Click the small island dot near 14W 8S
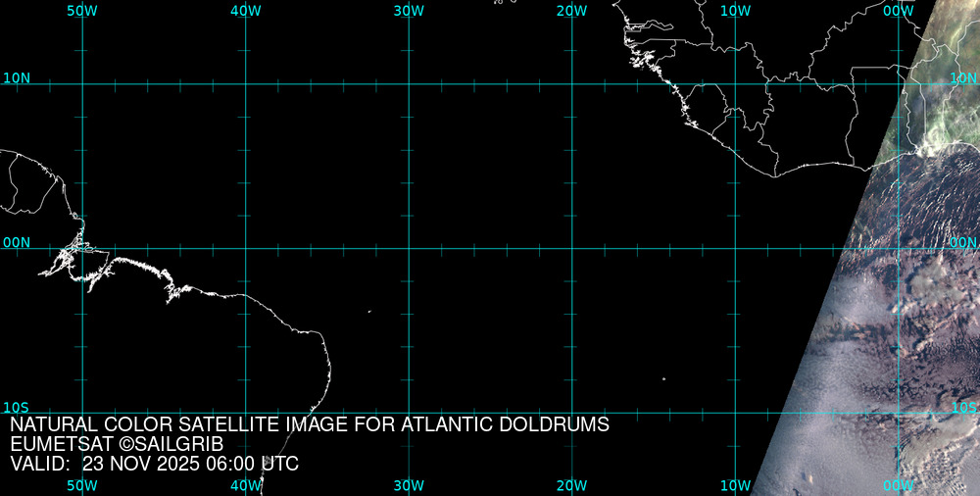This screenshot has width=980, height=496. (663, 378)
